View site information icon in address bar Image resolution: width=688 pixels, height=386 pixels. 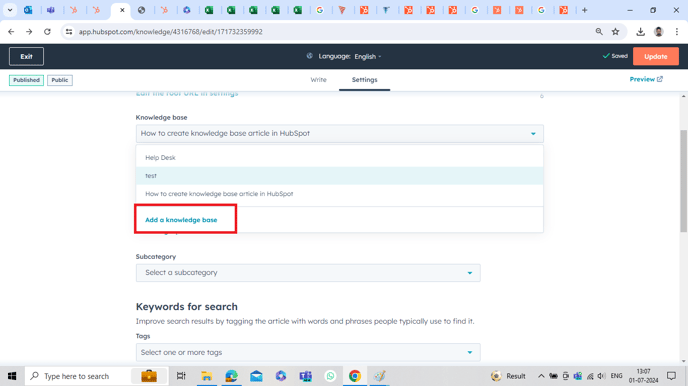coord(69,32)
